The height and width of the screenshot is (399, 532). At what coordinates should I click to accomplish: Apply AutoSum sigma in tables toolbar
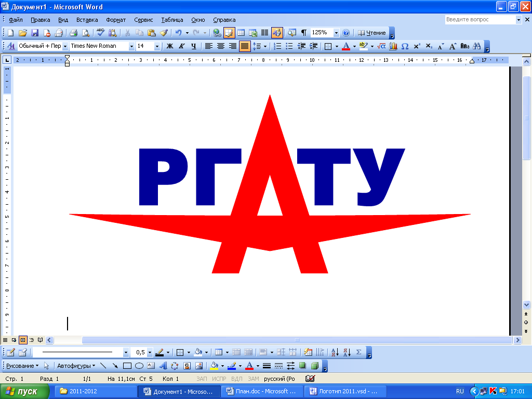tap(358, 353)
